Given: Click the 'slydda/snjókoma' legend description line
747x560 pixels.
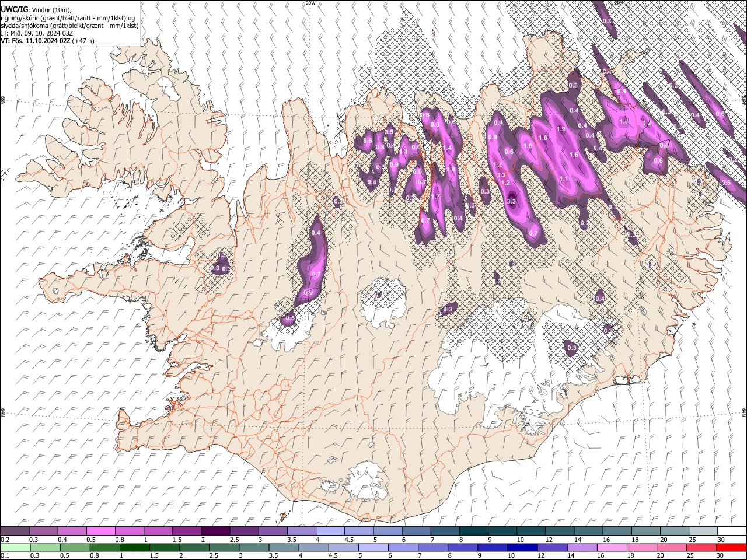Looking at the screenshot, I should pyautogui.click(x=69, y=26).
